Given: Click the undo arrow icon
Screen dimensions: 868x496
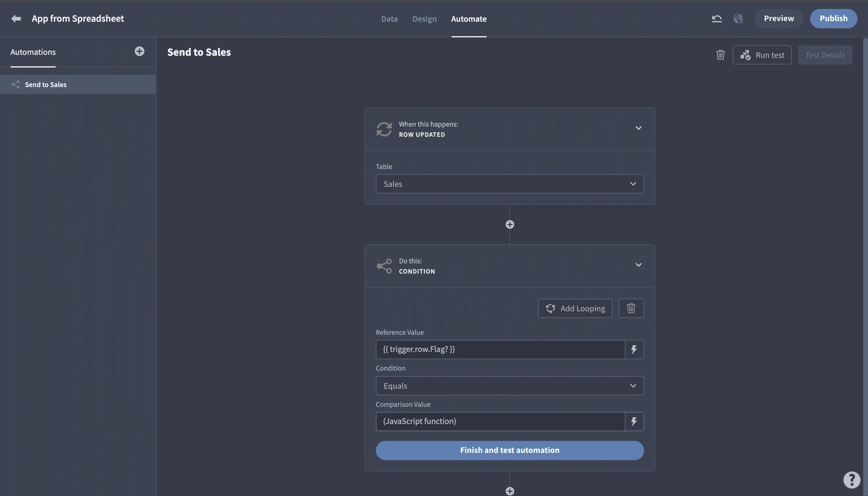Looking at the screenshot, I should [717, 18].
